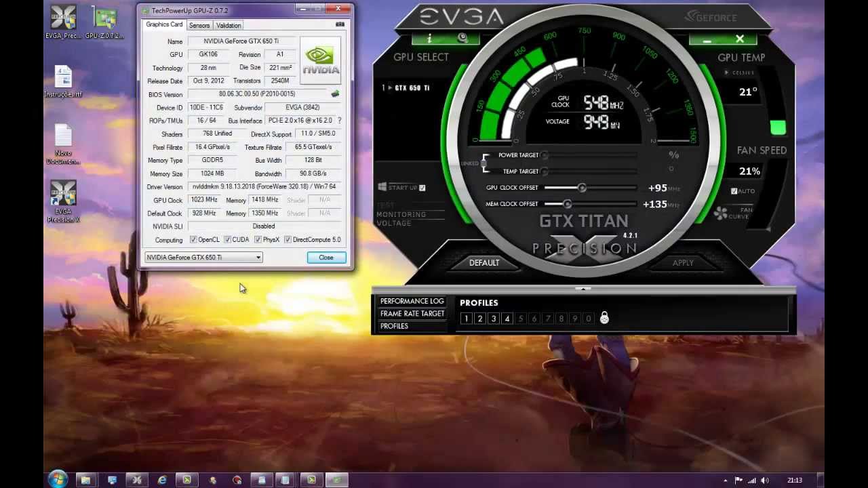Click the BIOS save chip icon in GPU-Z
The height and width of the screenshot is (488, 868).
pyautogui.click(x=335, y=94)
